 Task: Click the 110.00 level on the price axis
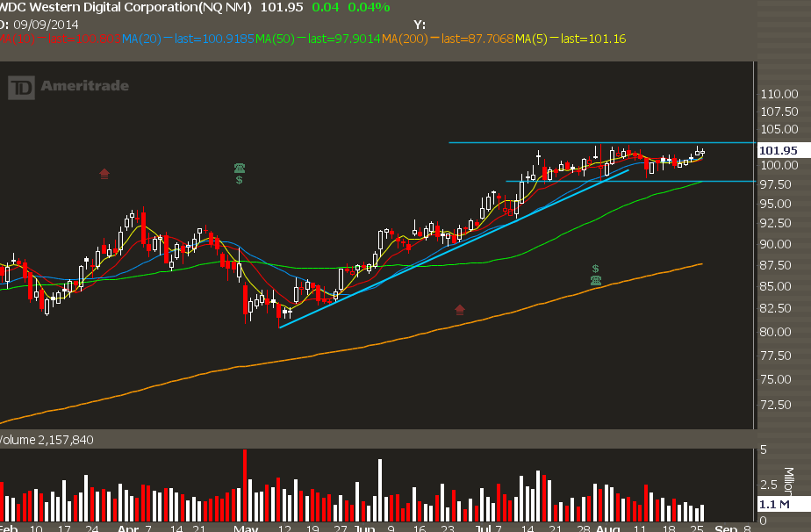779,94
